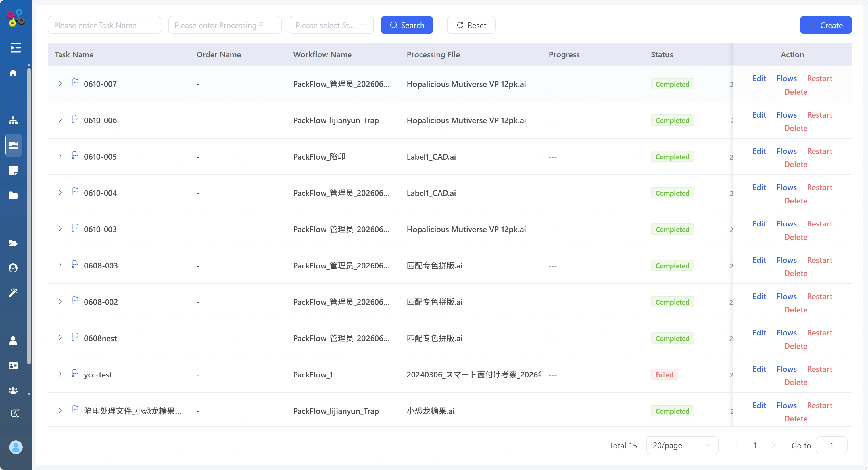
Task: Click workflow PackFlow_1 cell
Action: 313,375
